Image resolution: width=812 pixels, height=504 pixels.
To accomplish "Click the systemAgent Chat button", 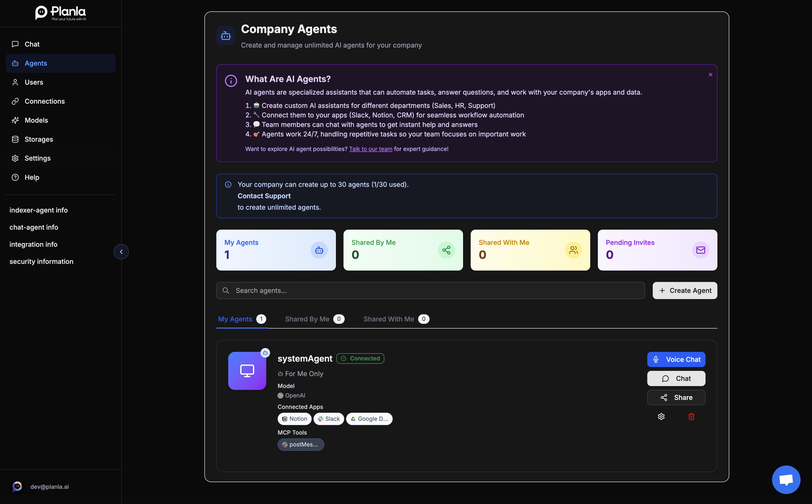I will pyautogui.click(x=676, y=379).
